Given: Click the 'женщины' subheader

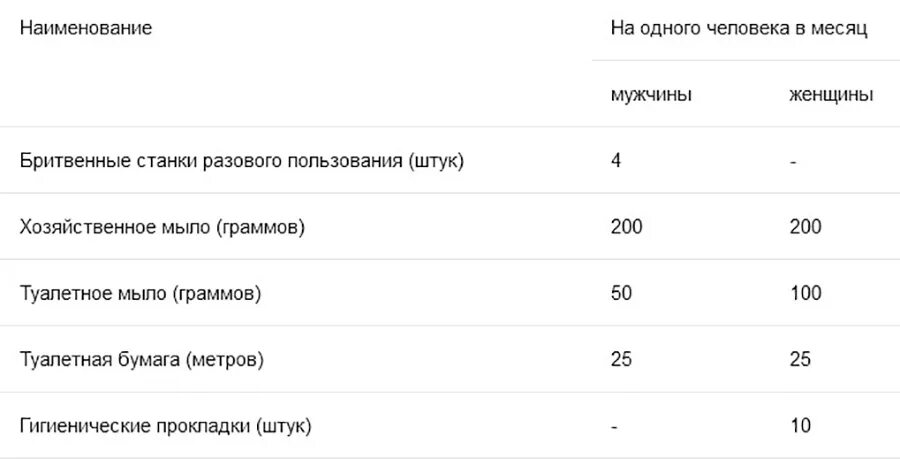Looking at the screenshot, I should tap(831, 94).
